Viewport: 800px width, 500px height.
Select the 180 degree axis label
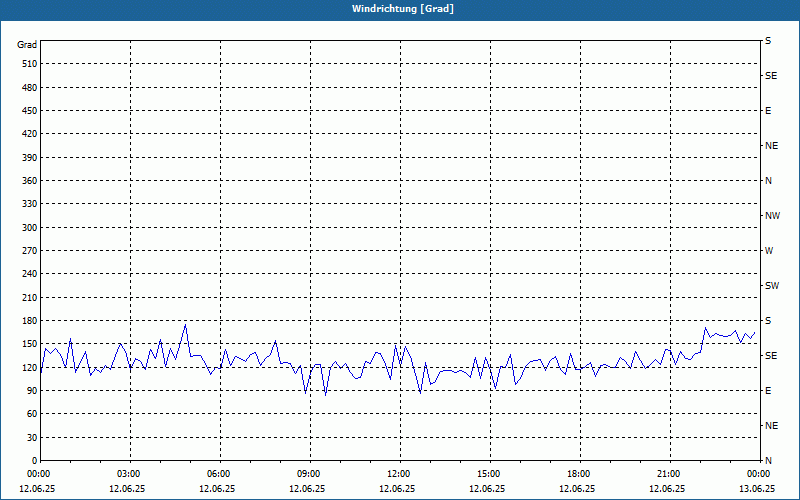pyautogui.click(x=30, y=321)
